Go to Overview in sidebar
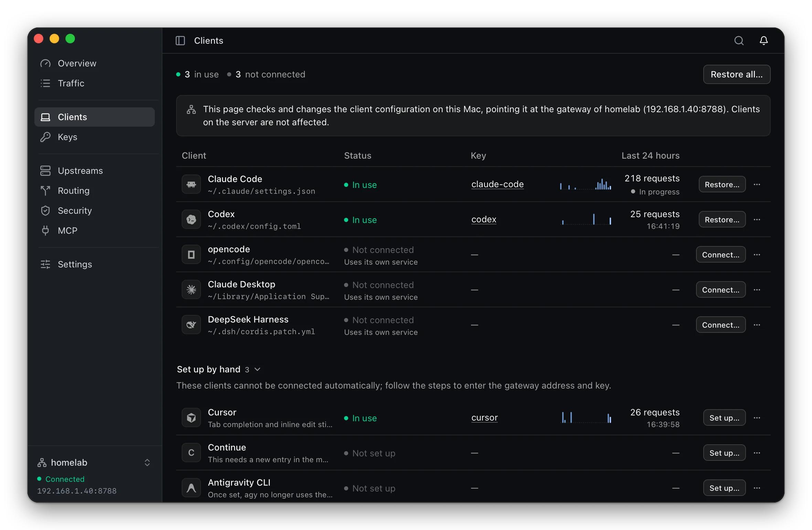The height and width of the screenshot is (530, 812). [x=95, y=63]
